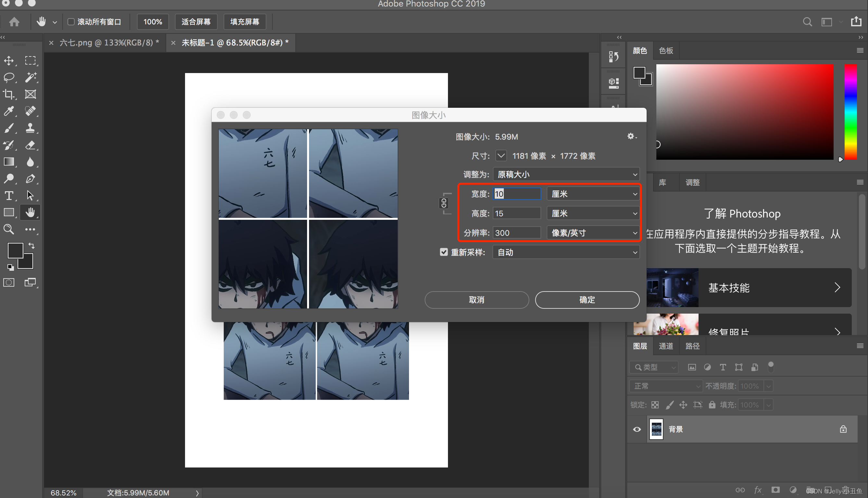This screenshot has width=868, height=498.
Task: Select the Zoom tool in toolbar
Action: (x=9, y=229)
